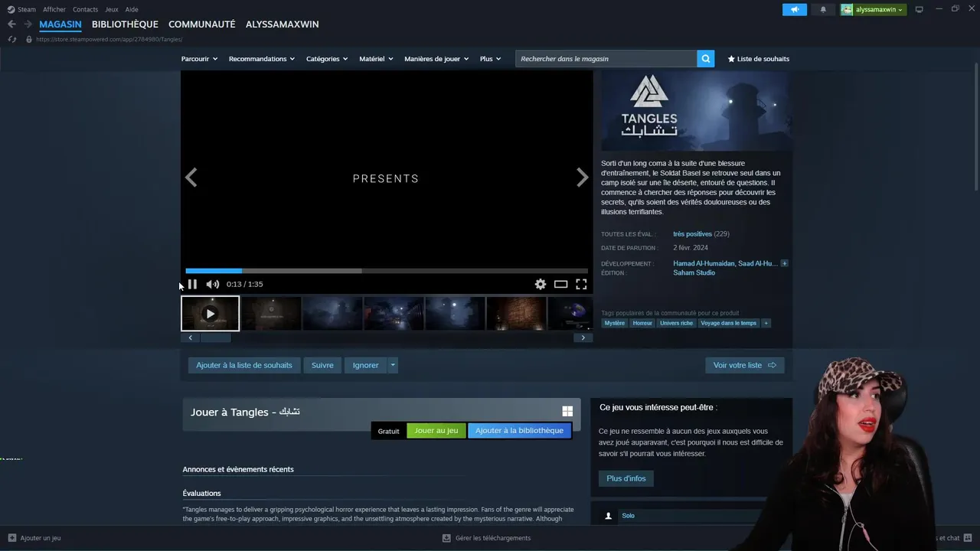Open the Jeux menu
980x551 pixels.
[112, 9]
